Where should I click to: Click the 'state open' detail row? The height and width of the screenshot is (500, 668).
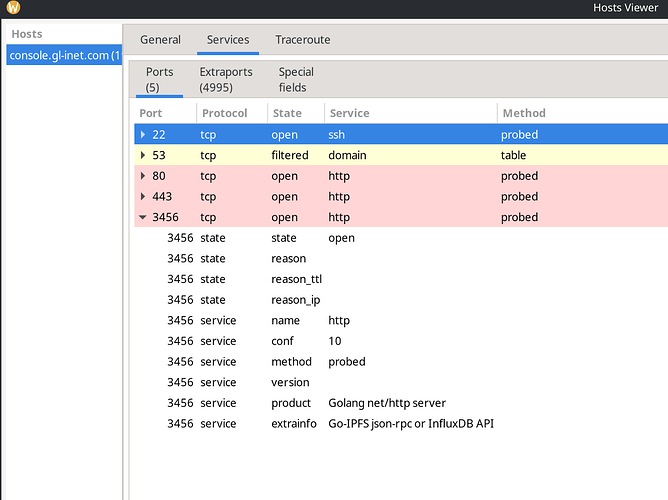tap(400, 238)
